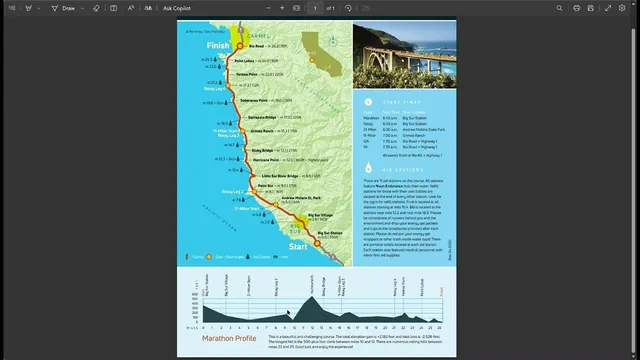Rotate the PDF page
The width and height of the screenshot is (640, 360).
348,8
